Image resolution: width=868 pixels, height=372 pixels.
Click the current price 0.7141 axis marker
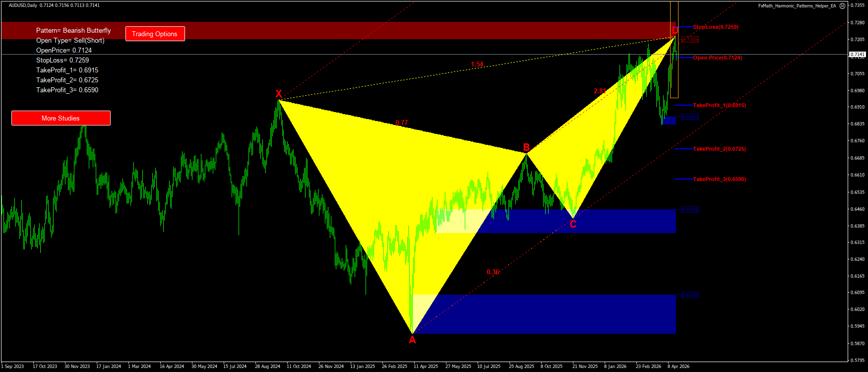pos(857,54)
